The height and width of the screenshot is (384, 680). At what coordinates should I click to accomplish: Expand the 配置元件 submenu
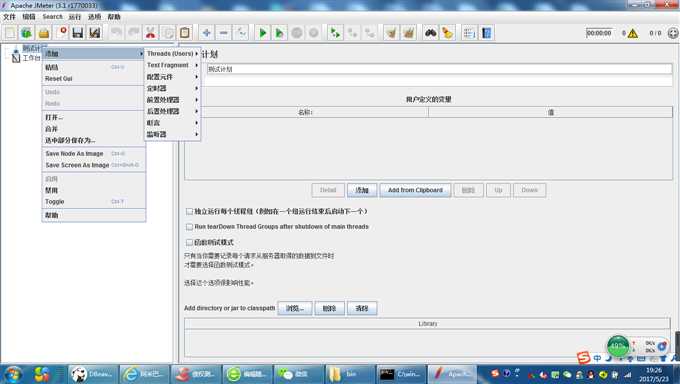pyautogui.click(x=172, y=77)
